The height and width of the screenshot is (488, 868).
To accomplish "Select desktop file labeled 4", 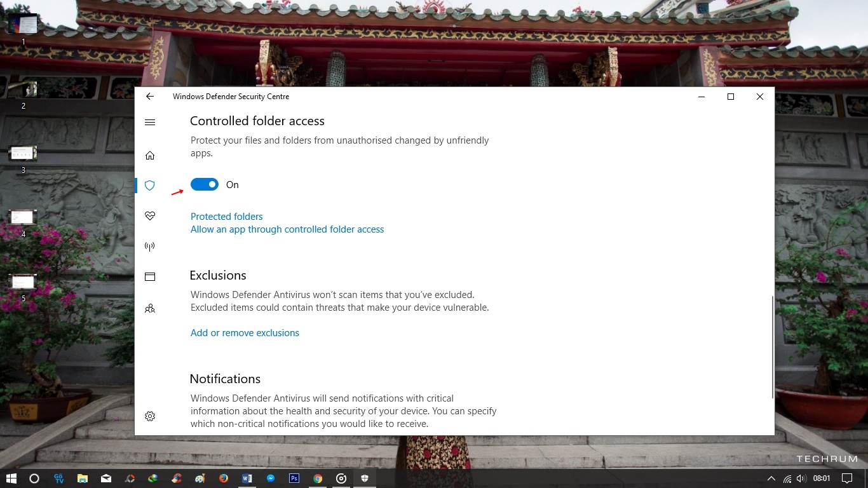I will (x=23, y=223).
